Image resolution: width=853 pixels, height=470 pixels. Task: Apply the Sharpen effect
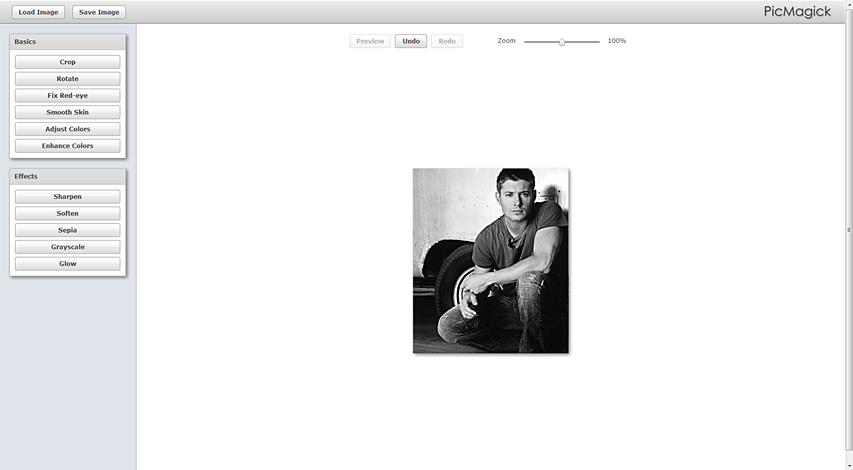67,196
